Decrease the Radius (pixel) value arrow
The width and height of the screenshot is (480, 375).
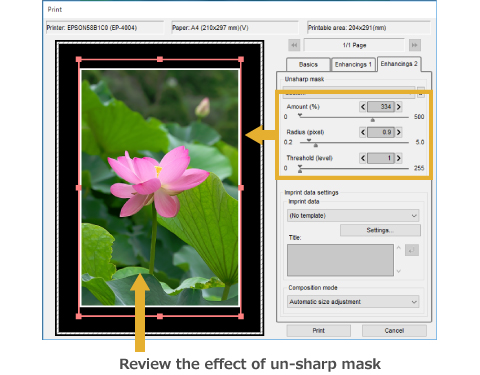click(363, 132)
